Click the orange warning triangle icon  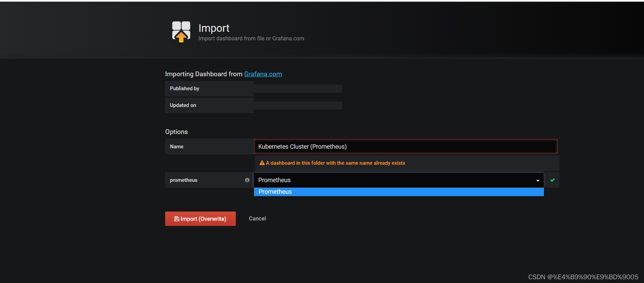262,163
